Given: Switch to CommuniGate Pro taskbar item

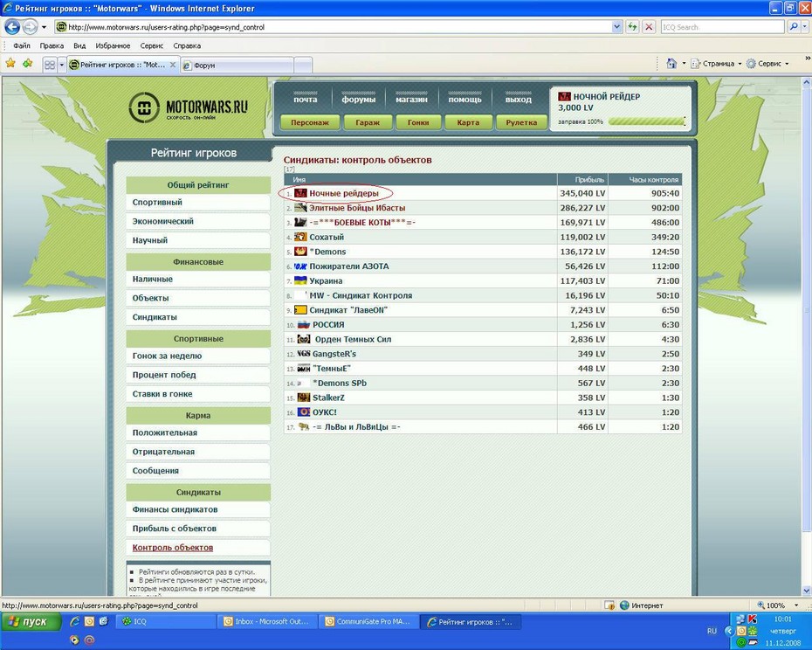Looking at the screenshot, I should click(369, 621).
